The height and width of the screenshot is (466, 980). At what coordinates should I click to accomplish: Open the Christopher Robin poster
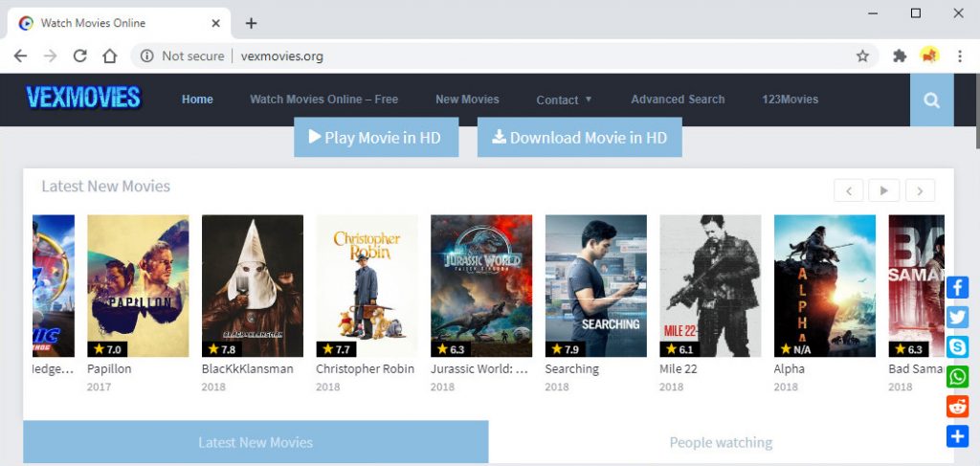click(x=367, y=286)
